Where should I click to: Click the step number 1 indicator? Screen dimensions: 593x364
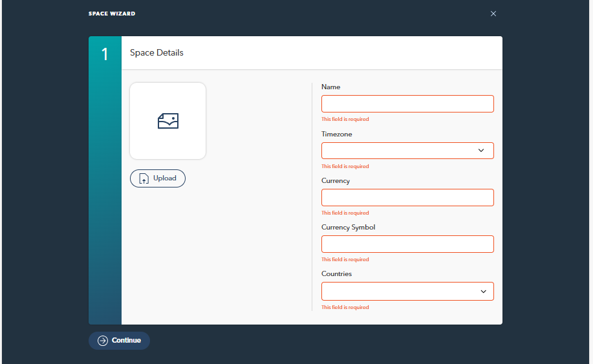point(105,54)
